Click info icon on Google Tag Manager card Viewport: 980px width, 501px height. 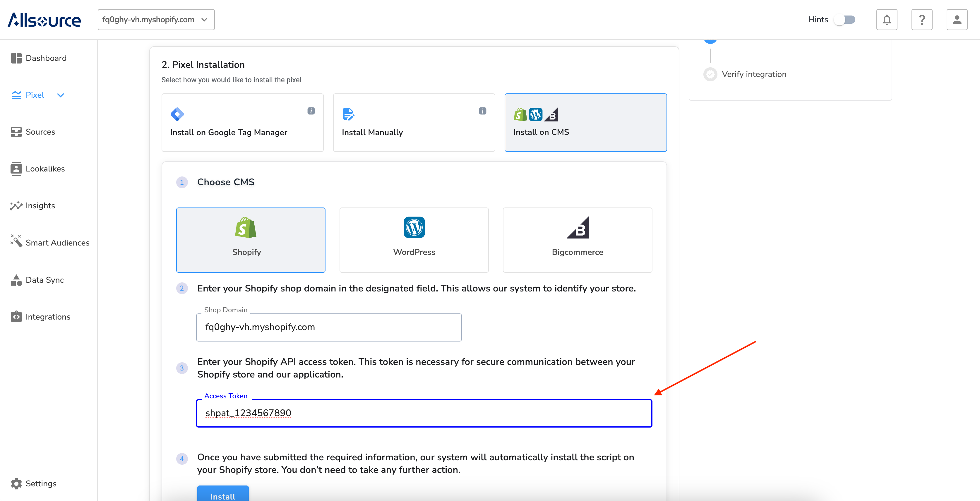coord(311,111)
